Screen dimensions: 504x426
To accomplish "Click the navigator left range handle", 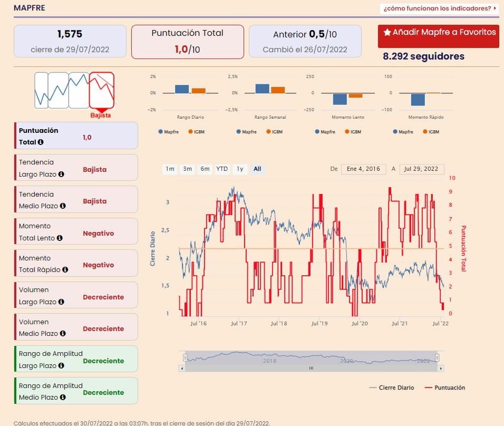I will [185, 357].
